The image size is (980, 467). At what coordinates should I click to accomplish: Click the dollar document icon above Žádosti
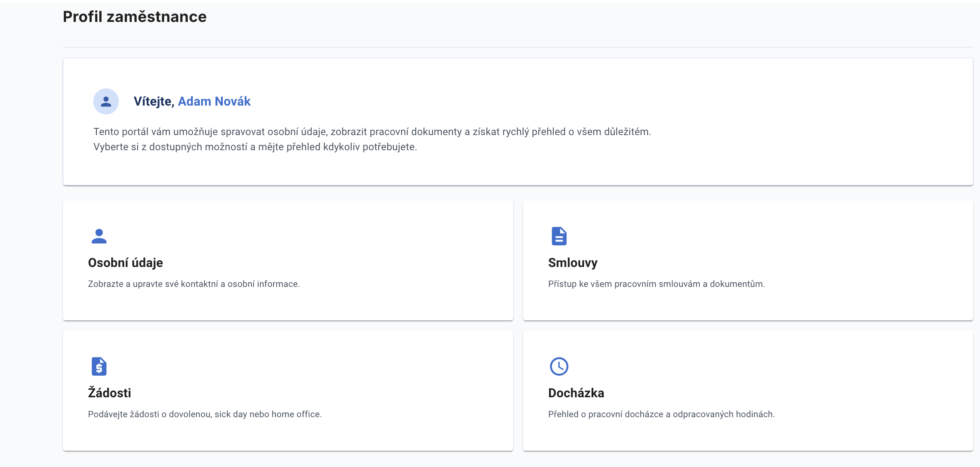(x=99, y=366)
